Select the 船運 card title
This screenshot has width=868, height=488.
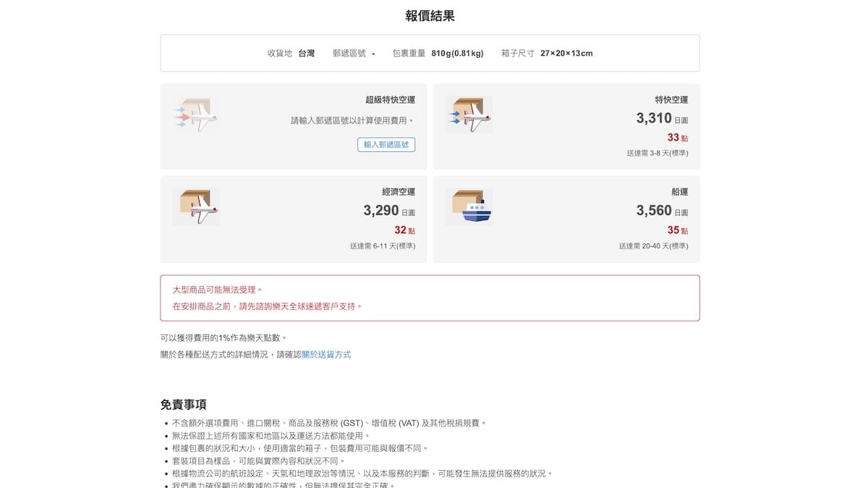pyautogui.click(x=680, y=192)
